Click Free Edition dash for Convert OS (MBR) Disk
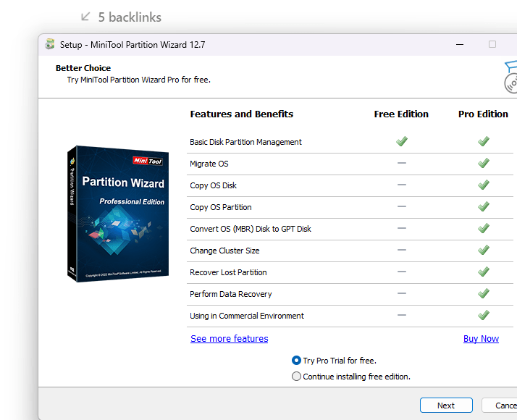 (402, 228)
